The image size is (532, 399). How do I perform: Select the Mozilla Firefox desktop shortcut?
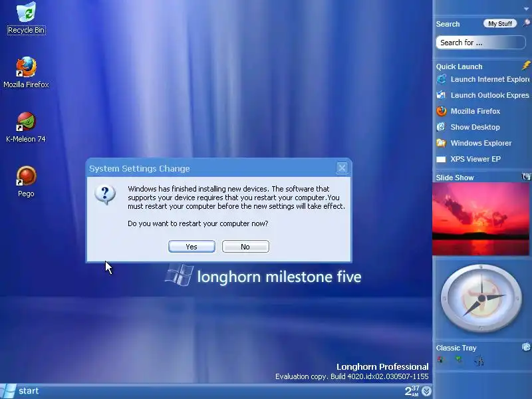click(26, 72)
